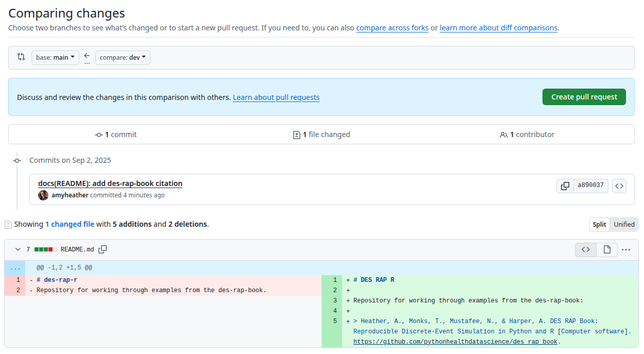Browse repository at commit a890037
This screenshot has width=644, height=354.
pos(619,186)
